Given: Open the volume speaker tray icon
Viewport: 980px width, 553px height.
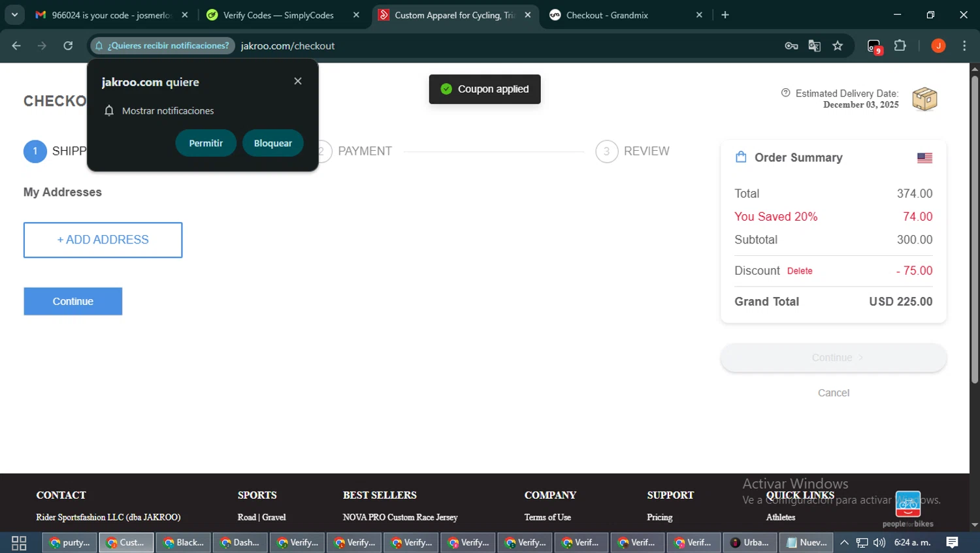Looking at the screenshot, I should (879, 543).
